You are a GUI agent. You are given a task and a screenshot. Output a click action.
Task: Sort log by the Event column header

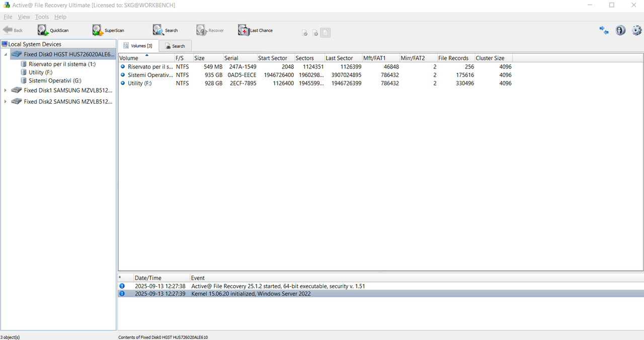pyautogui.click(x=417, y=278)
